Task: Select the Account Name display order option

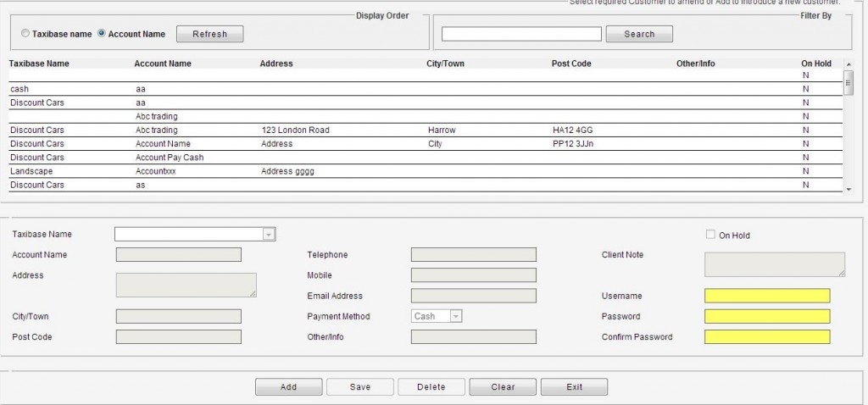Action: (102, 33)
